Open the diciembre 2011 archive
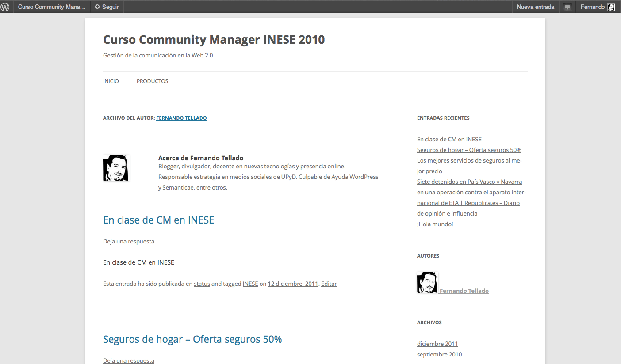 tap(437, 344)
